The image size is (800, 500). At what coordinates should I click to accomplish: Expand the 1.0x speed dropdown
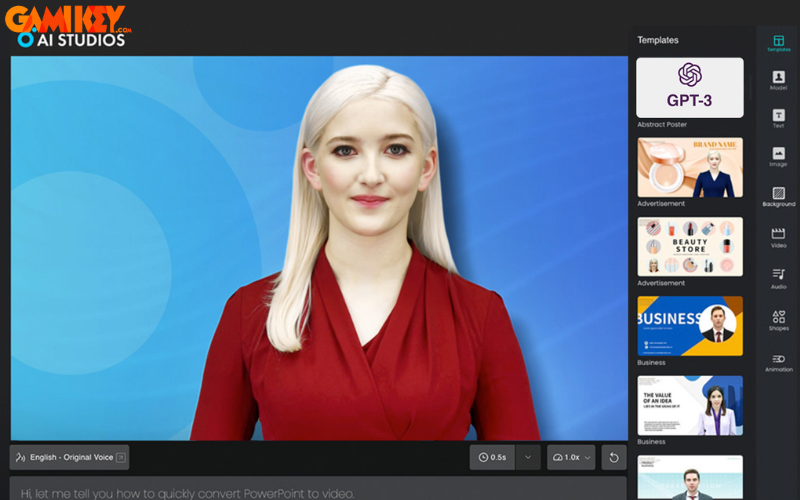571,457
